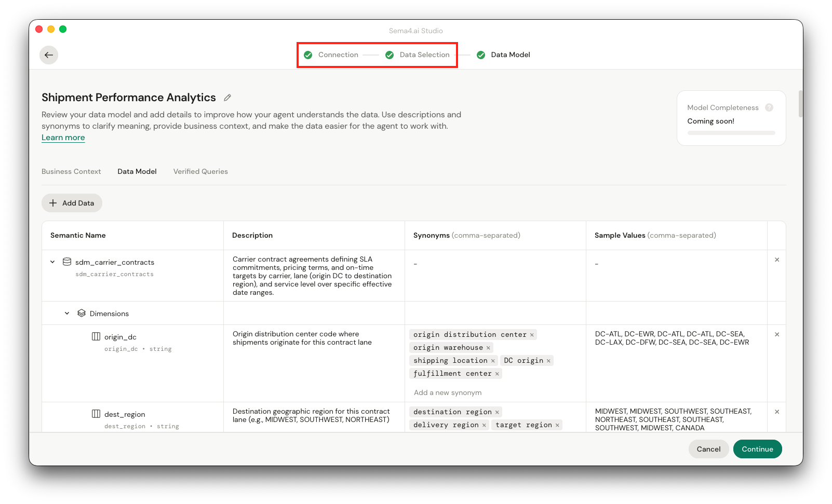Remove the sdm_carrier_contracts table row

coord(777,260)
